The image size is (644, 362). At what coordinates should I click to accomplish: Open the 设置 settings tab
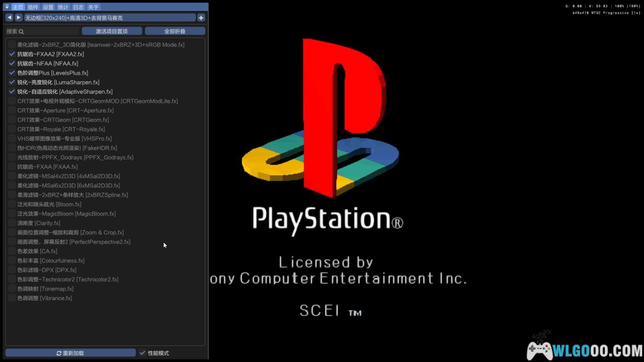click(48, 7)
